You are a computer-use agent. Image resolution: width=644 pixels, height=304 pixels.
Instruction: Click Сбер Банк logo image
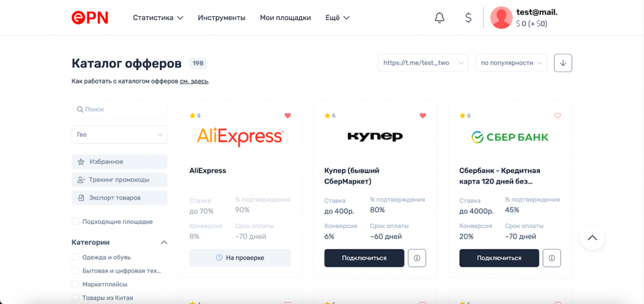[509, 137]
